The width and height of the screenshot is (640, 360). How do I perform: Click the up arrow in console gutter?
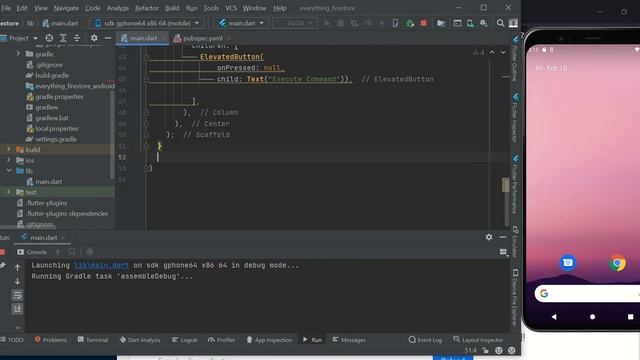coord(17,267)
